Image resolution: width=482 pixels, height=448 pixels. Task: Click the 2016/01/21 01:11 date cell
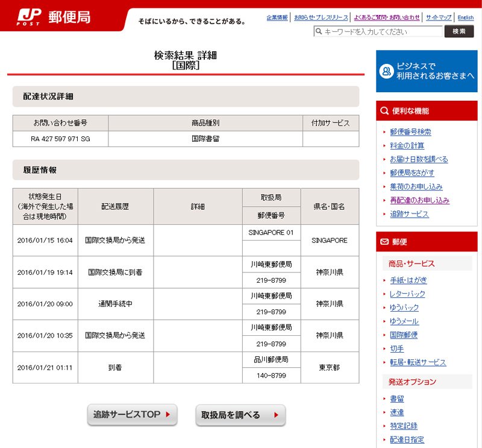45,368
